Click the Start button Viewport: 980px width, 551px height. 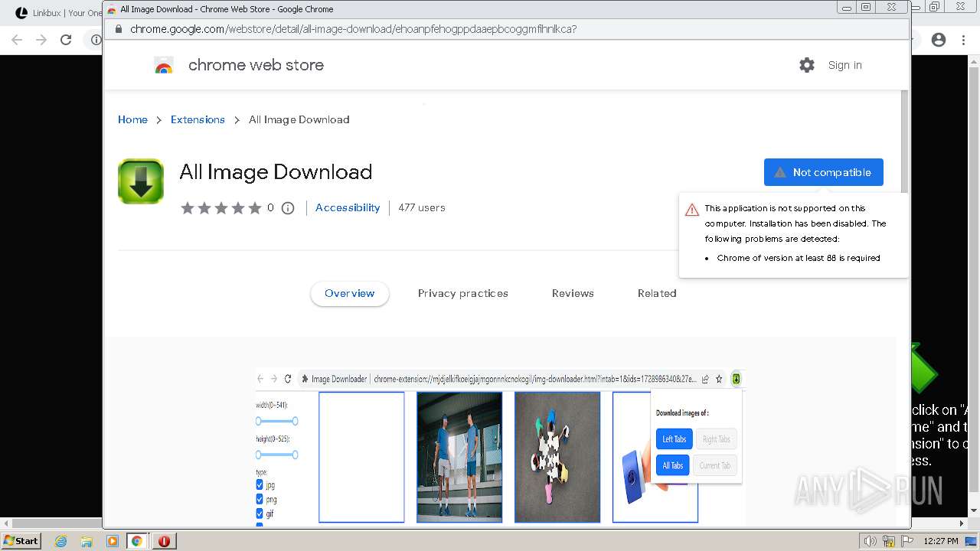click(x=21, y=541)
